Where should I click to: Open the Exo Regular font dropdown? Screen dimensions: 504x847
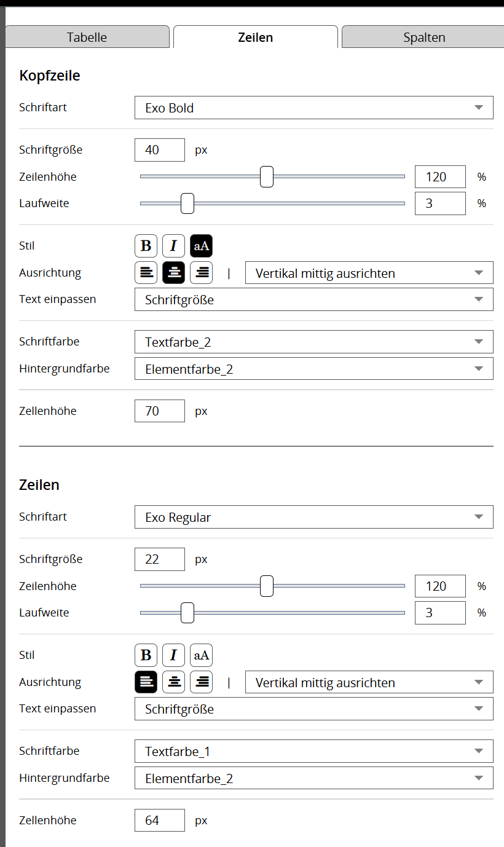point(313,517)
